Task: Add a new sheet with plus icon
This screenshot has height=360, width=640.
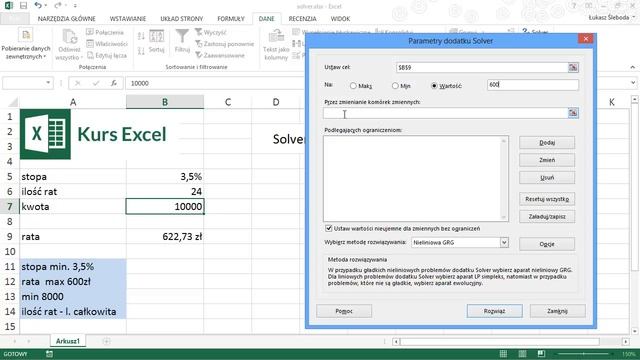Action: [107, 341]
